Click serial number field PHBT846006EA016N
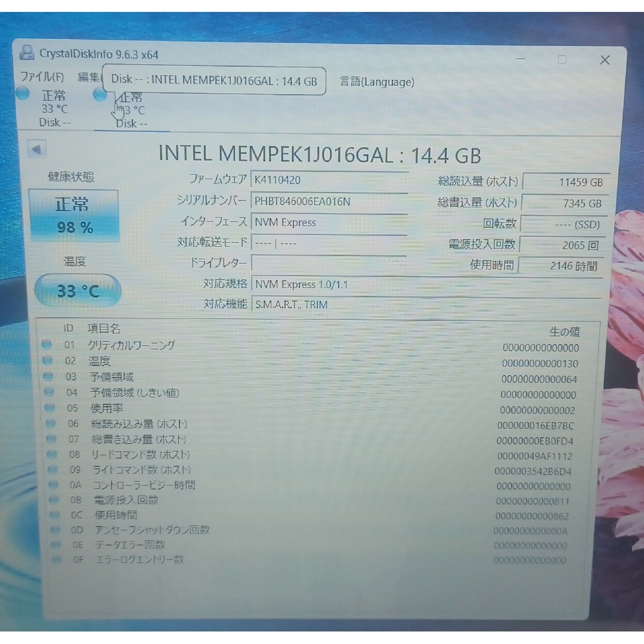Screen dimensions: 644x644 (329, 202)
